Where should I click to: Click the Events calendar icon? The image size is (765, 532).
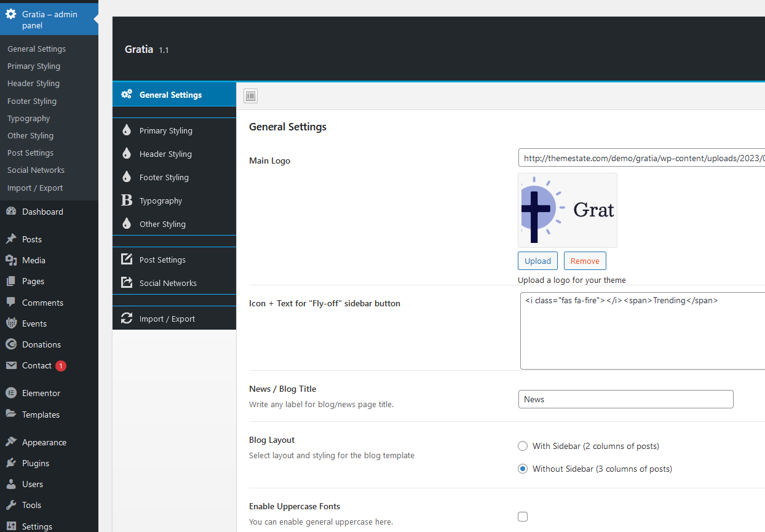(11, 324)
